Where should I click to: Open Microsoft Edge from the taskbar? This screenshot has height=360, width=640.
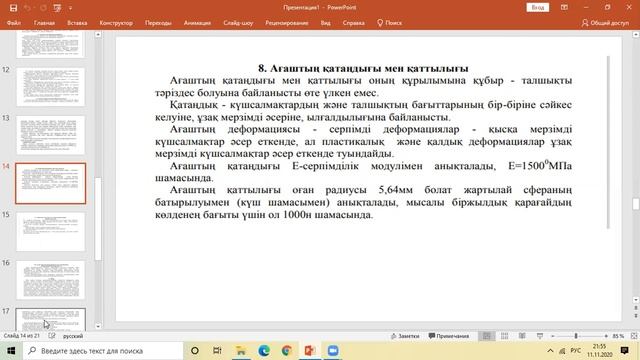(264, 351)
